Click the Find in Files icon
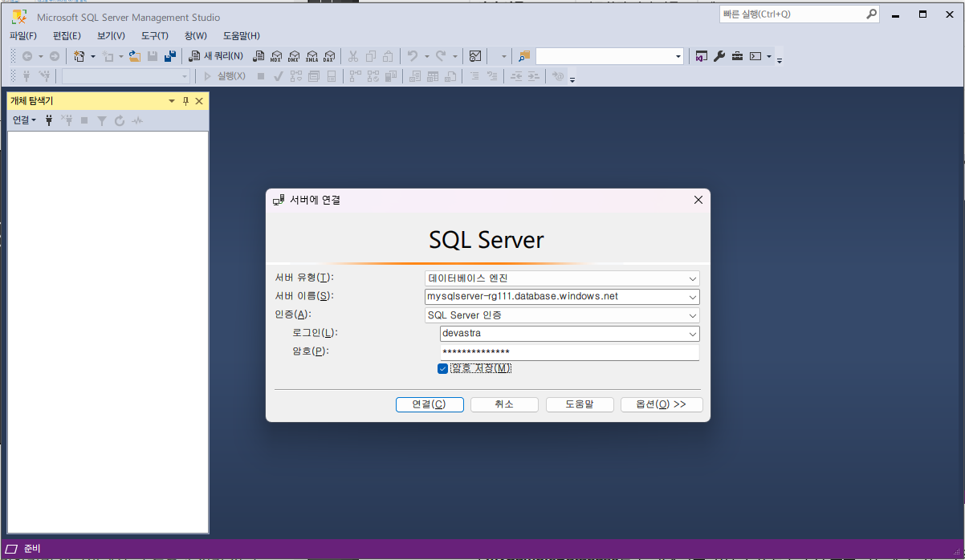The height and width of the screenshot is (560, 965). (x=524, y=56)
